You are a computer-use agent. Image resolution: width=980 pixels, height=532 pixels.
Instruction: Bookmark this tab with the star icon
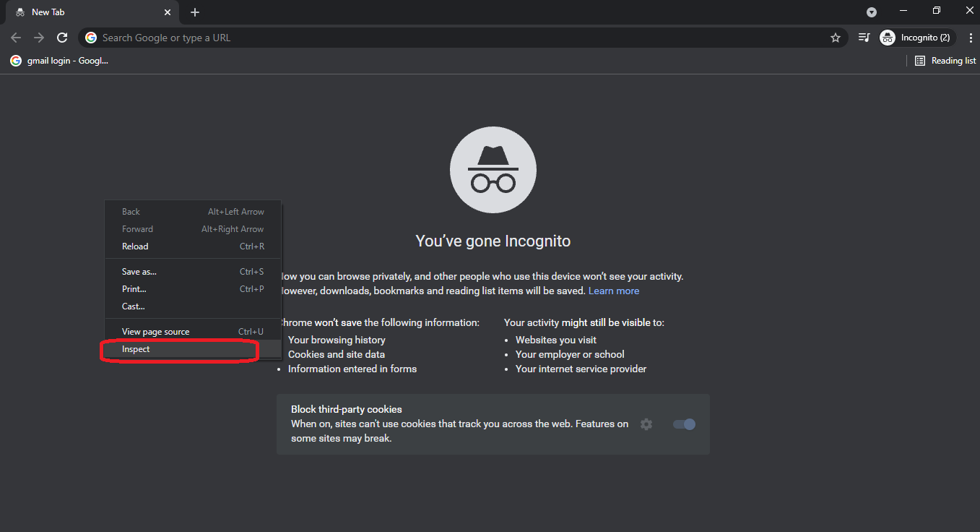pyautogui.click(x=836, y=38)
